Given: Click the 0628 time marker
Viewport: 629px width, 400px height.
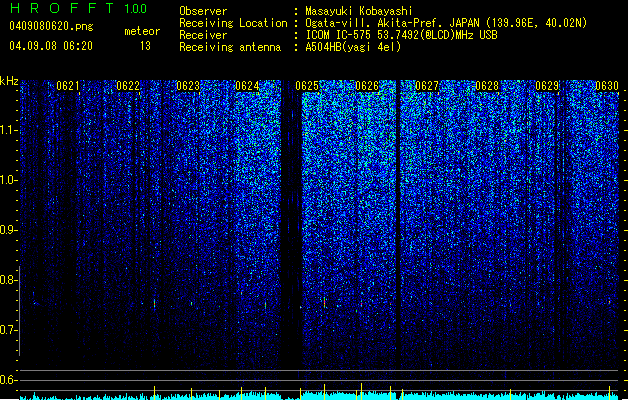Looking at the screenshot, I should point(487,86).
